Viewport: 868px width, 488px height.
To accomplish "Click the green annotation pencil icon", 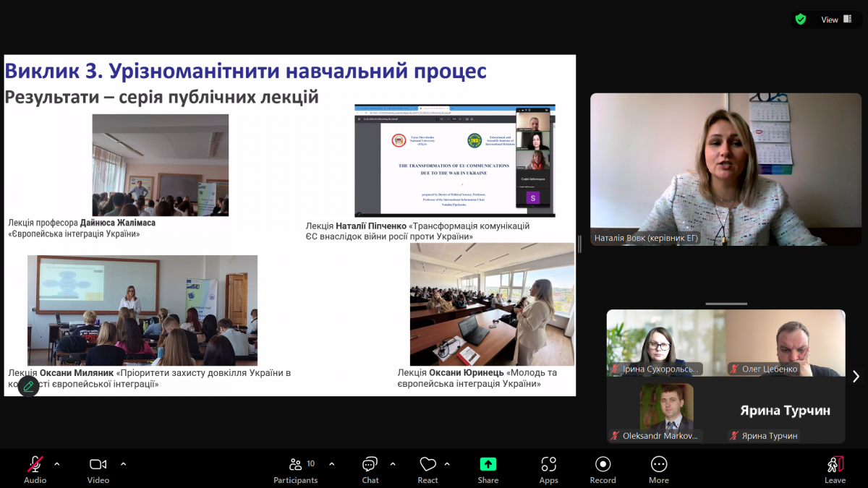I will click(x=28, y=386).
